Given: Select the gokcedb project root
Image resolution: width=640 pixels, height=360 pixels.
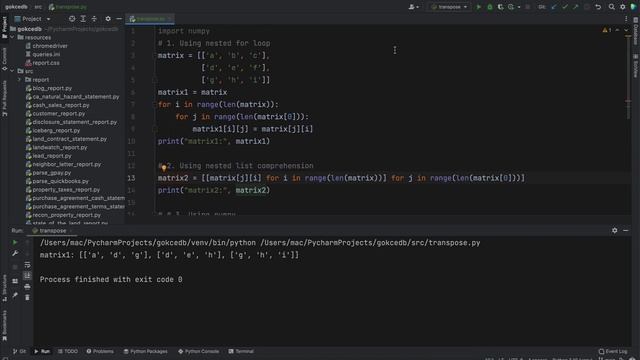Looking at the screenshot, I should click(x=29, y=29).
